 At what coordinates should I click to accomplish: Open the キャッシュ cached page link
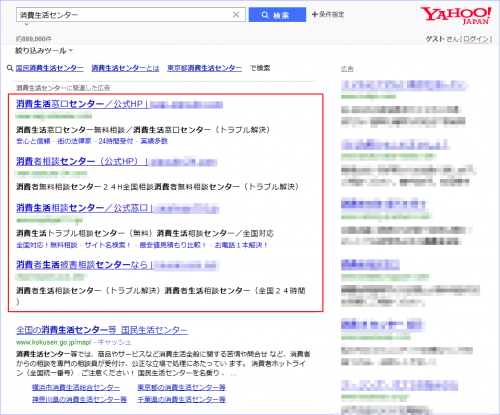(x=114, y=342)
